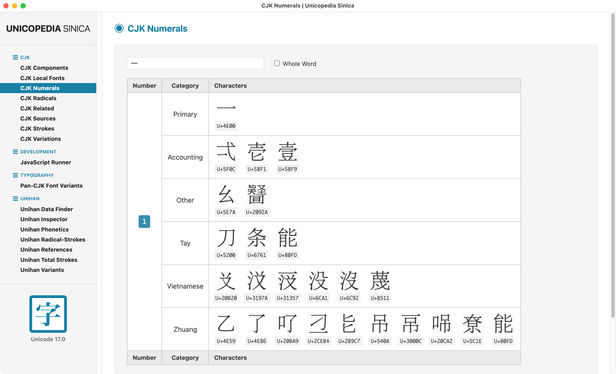
Task: Click the Category column header at top
Action: tap(185, 85)
